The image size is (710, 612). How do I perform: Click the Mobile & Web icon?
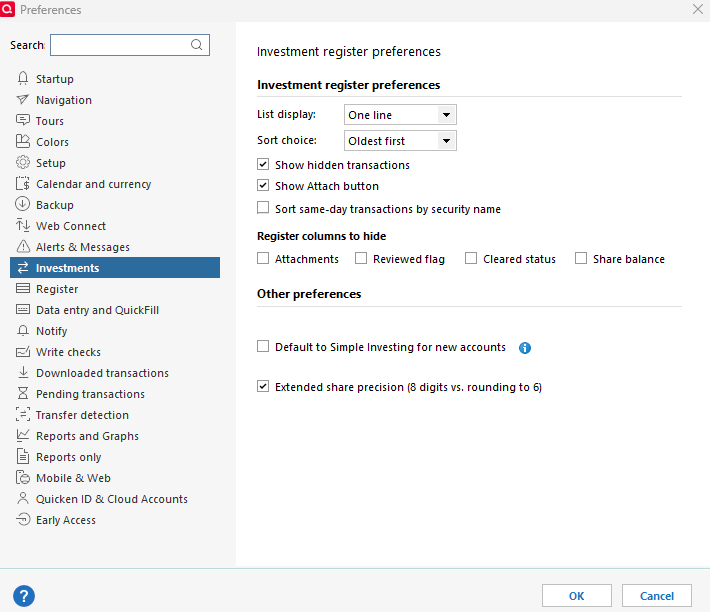[23, 477]
